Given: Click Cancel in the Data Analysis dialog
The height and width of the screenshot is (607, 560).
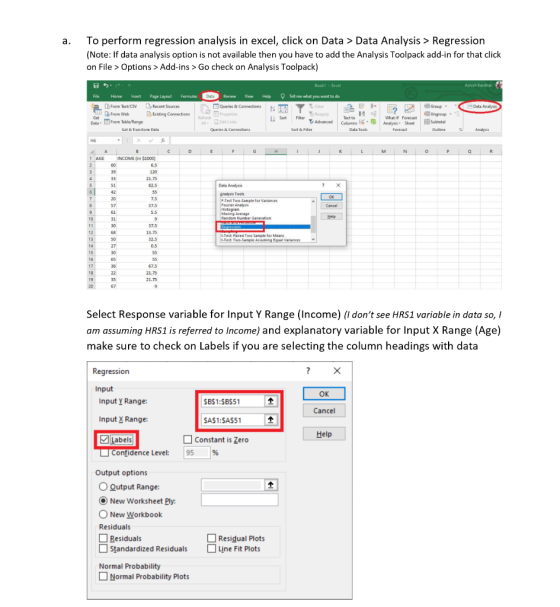Looking at the screenshot, I should pos(331,206).
